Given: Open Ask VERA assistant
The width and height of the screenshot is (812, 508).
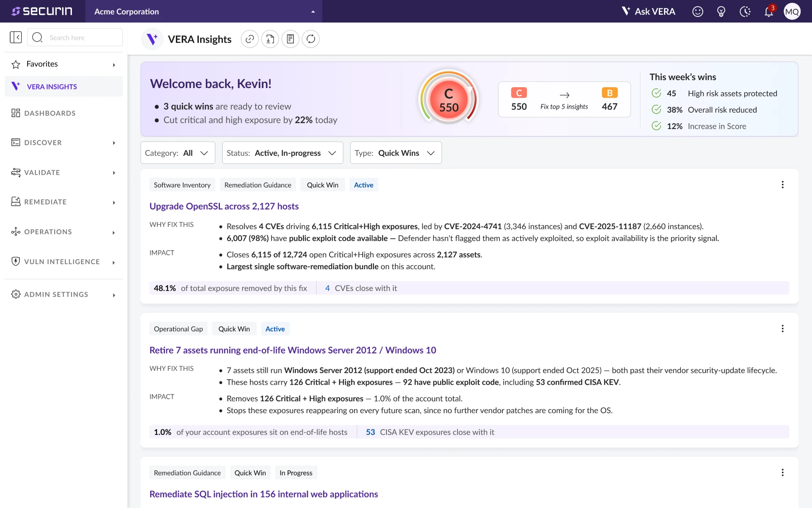Looking at the screenshot, I should pyautogui.click(x=648, y=11).
